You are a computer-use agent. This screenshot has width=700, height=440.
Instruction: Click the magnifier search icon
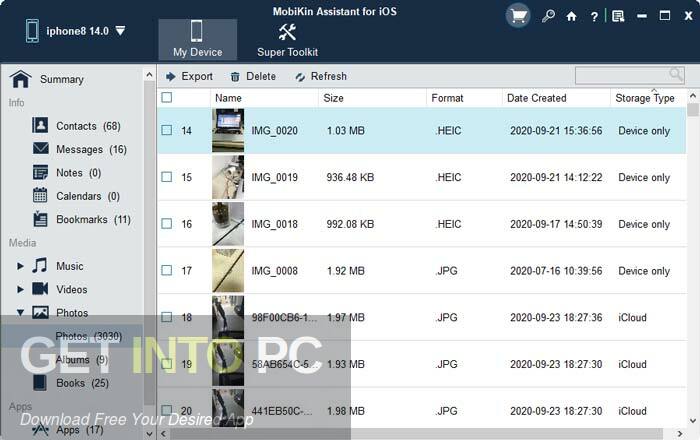(675, 74)
